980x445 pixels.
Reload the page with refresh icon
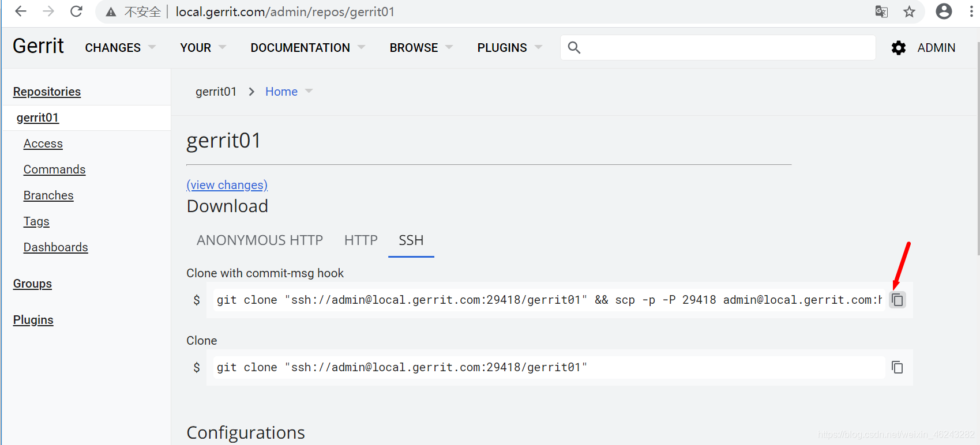pos(76,12)
